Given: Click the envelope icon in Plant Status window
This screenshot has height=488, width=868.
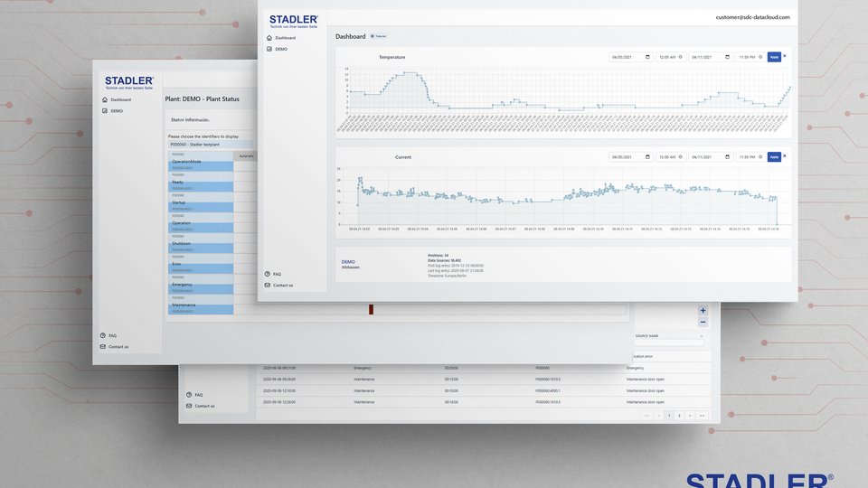Looking at the screenshot, I should (x=103, y=346).
